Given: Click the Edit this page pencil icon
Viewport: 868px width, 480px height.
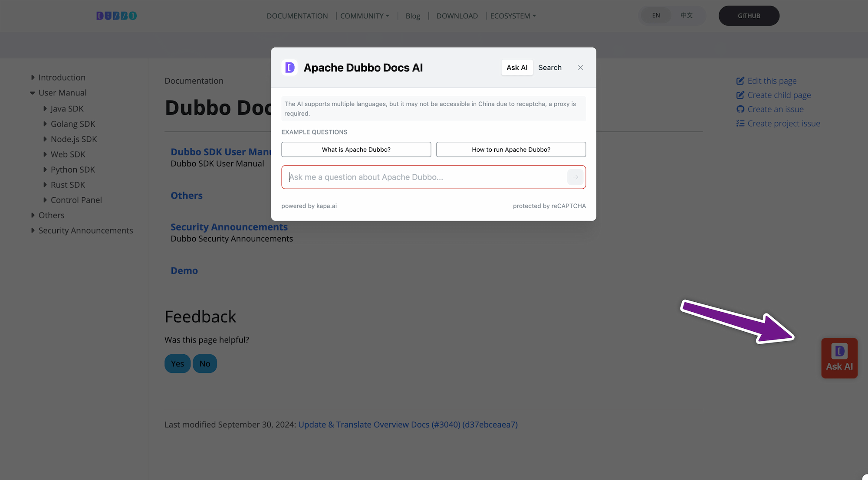Looking at the screenshot, I should coord(740,81).
